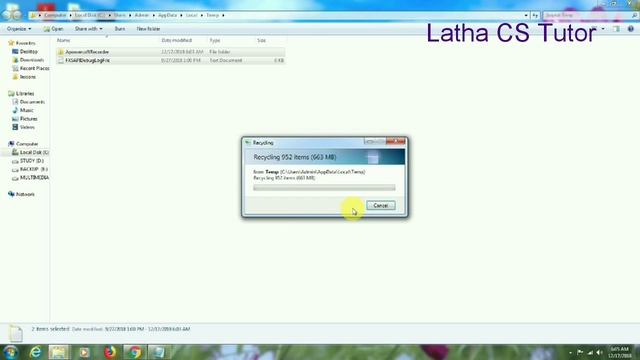Open the STUDY (D:) drive
The image size is (640, 360).
tap(31, 161)
